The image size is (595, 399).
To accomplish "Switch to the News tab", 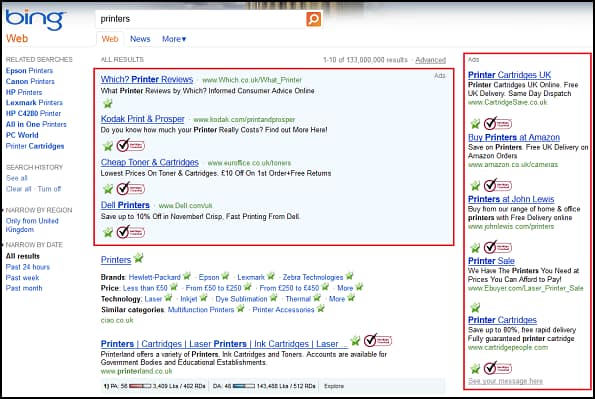I will (140, 39).
